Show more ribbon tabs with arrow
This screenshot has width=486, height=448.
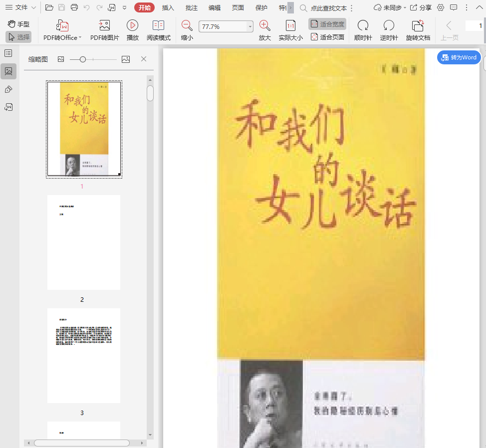click(x=290, y=8)
